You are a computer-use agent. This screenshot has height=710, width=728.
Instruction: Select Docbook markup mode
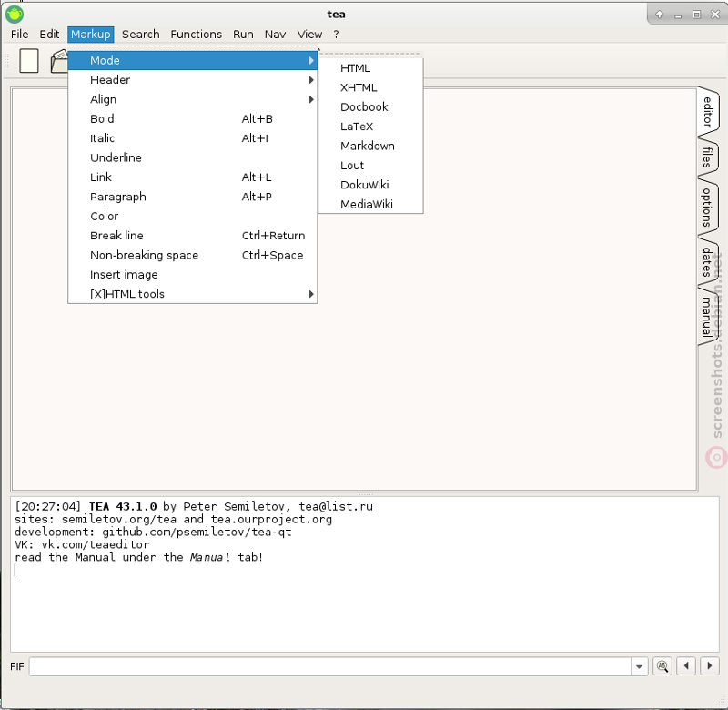pyautogui.click(x=370, y=107)
